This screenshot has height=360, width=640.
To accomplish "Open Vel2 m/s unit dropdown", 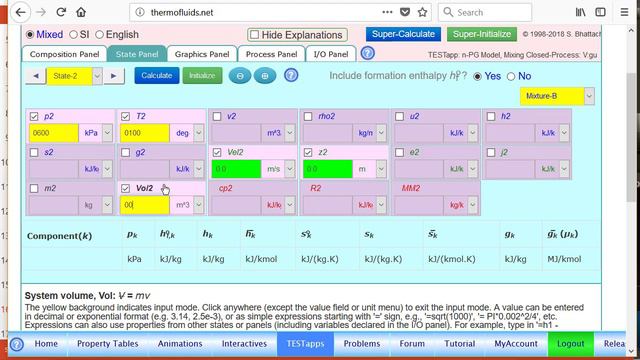I will [290, 169].
